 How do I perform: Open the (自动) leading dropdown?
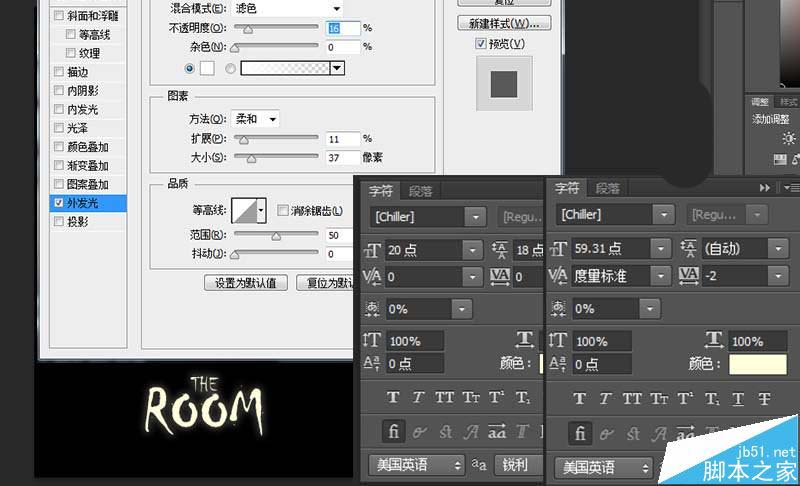[x=779, y=248]
